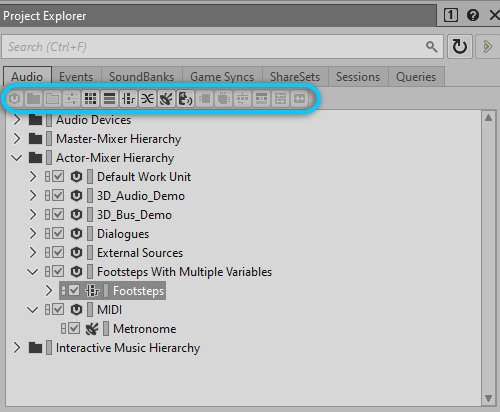The height and width of the screenshot is (412, 500).
Task: Click the refresh icon beside the search box
Action: click(460, 46)
